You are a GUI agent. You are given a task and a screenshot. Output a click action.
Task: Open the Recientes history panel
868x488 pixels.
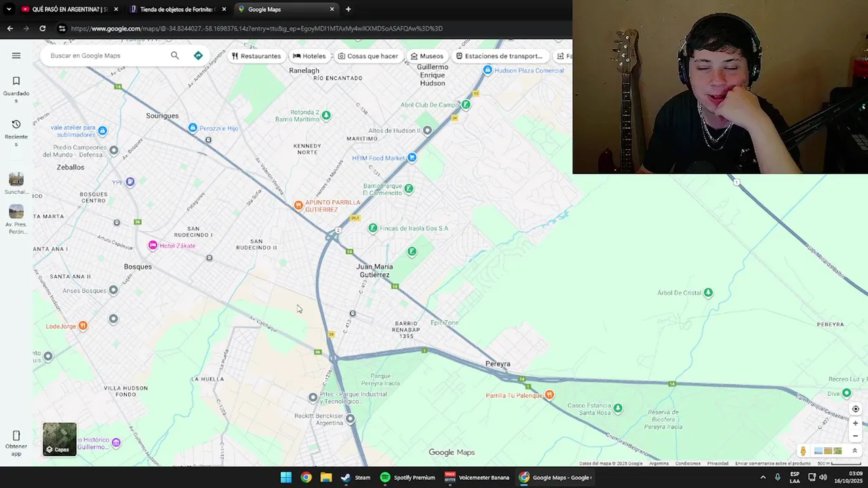coord(16,133)
